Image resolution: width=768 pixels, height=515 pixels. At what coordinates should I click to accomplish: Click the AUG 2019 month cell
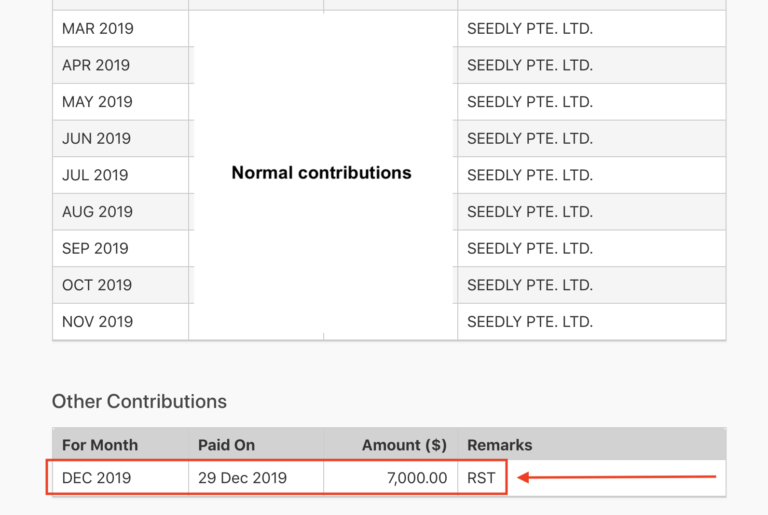[x=97, y=212]
